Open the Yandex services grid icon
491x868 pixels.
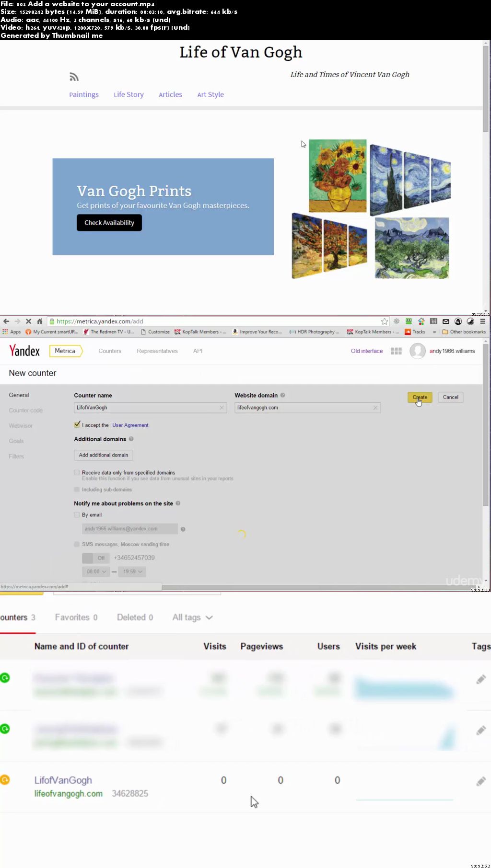point(396,351)
